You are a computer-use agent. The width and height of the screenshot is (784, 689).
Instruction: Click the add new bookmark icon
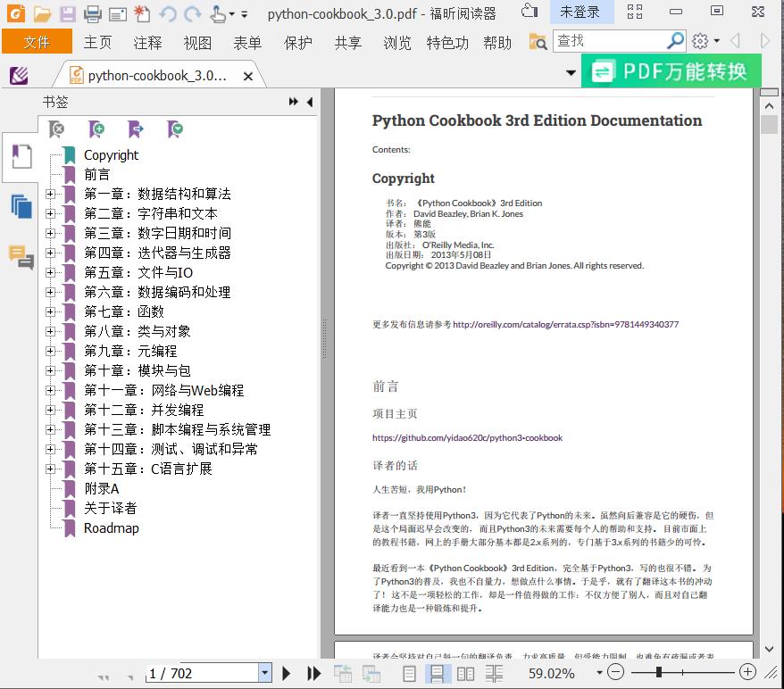pyautogui.click(x=96, y=129)
